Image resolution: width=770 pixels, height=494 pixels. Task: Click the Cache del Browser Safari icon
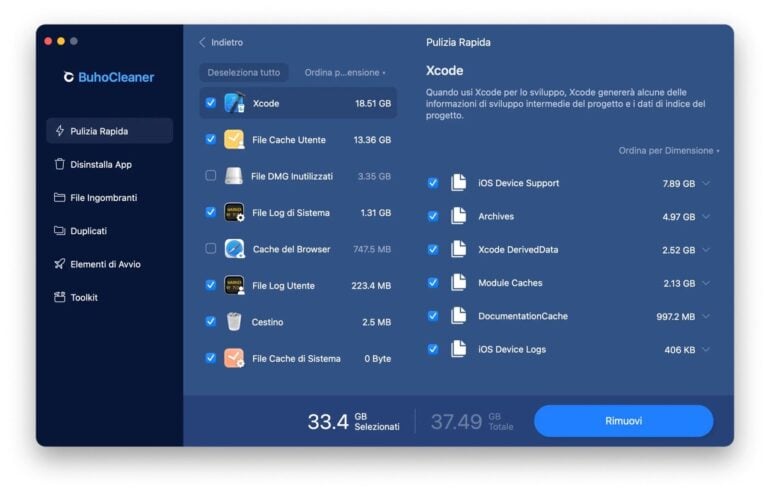tap(234, 248)
